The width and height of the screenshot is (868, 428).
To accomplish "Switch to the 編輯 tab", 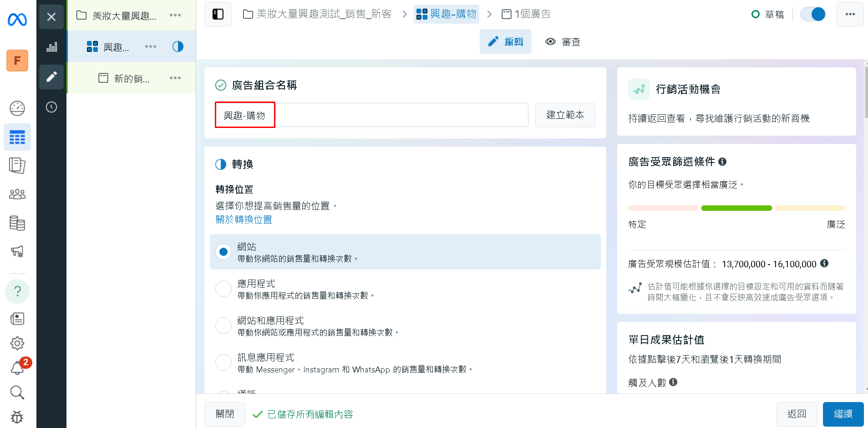I will (505, 41).
